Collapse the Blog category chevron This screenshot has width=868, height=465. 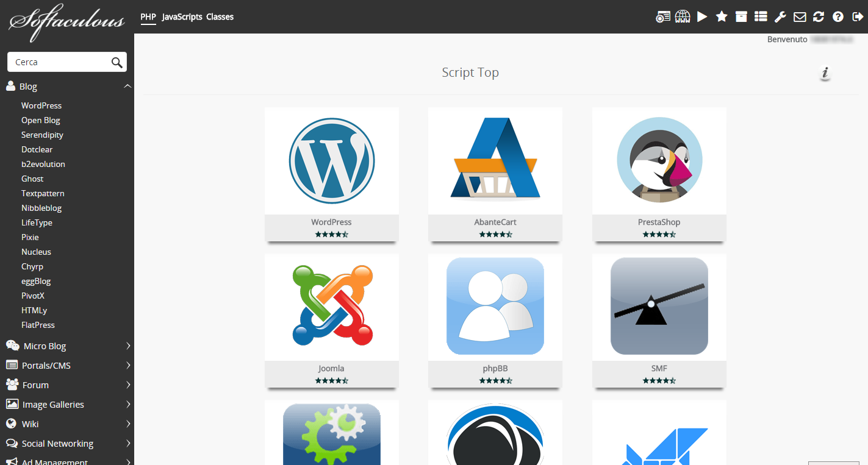point(127,87)
